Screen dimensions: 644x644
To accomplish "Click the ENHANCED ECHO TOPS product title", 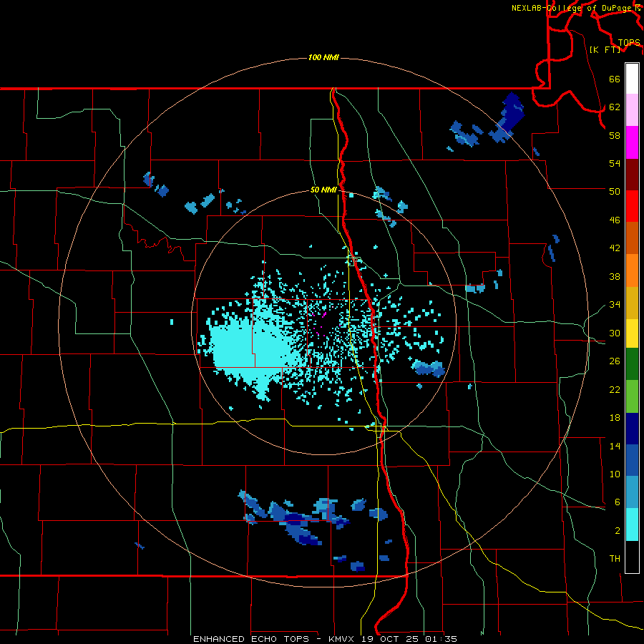I will click(x=254, y=639).
